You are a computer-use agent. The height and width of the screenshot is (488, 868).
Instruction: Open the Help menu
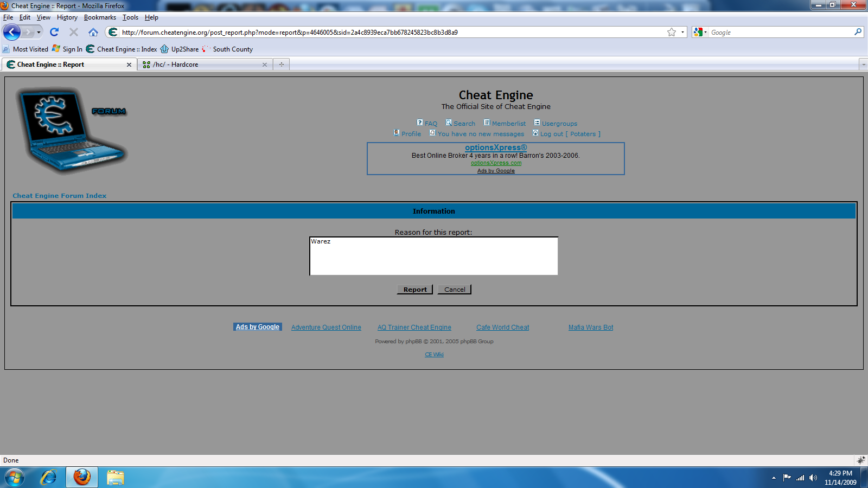(151, 17)
